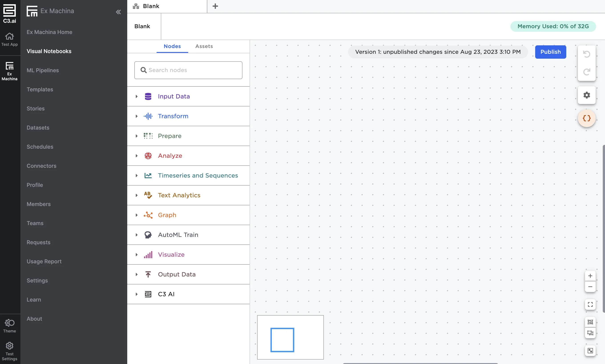This screenshot has width=605, height=364.
Task: Click the undo arrow icon
Action: (x=586, y=54)
